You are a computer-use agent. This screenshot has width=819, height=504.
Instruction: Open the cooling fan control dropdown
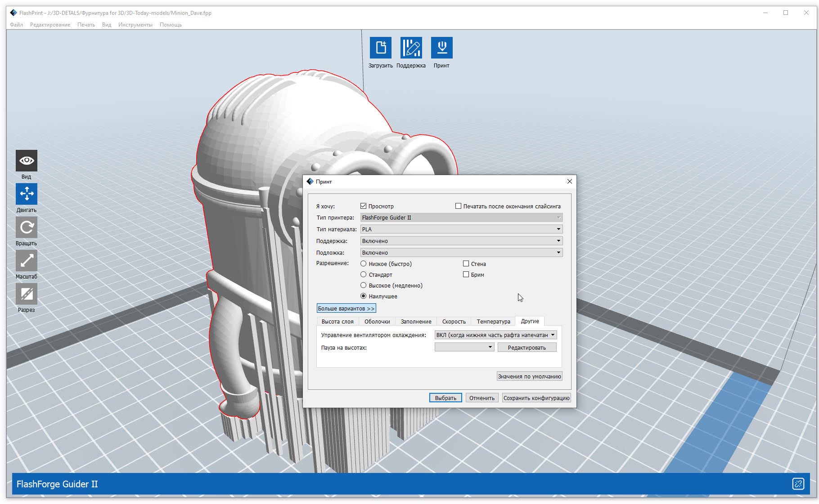495,335
